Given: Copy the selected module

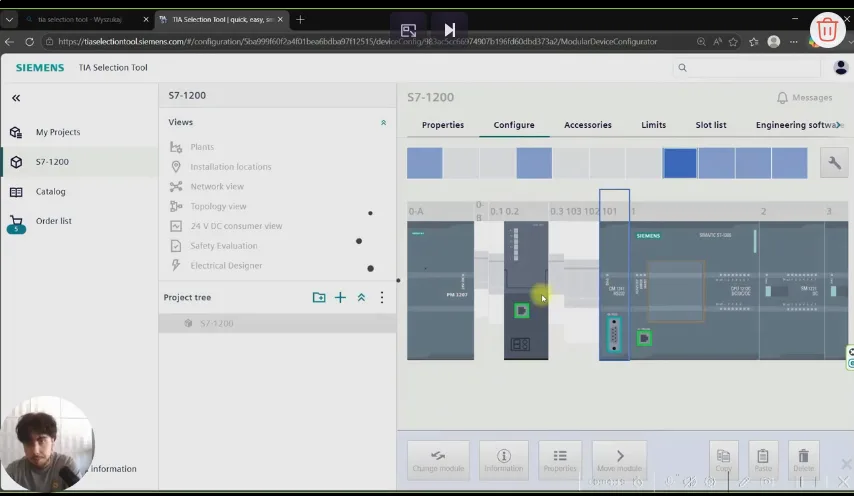Looking at the screenshot, I should pos(723,460).
